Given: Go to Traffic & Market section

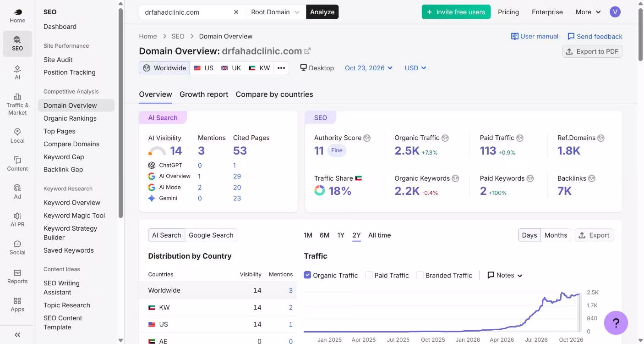Looking at the screenshot, I should tap(17, 104).
